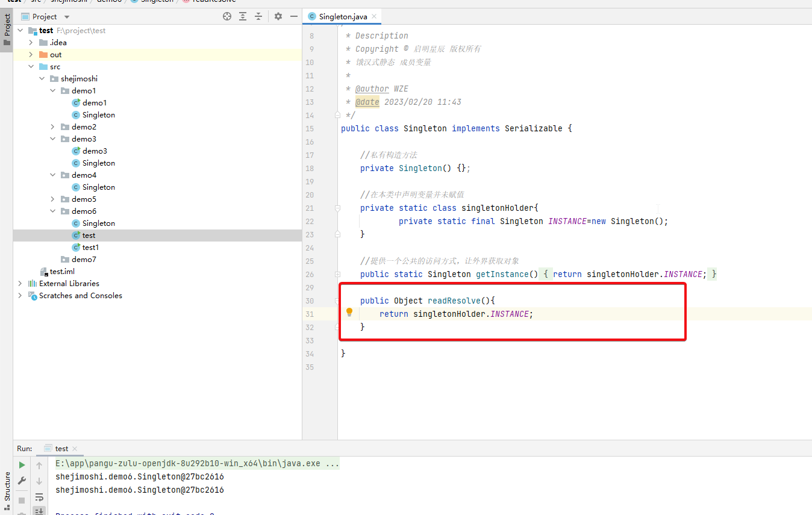Click the .idea folder row
The width and height of the screenshot is (812, 515).
tap(157, 43)
